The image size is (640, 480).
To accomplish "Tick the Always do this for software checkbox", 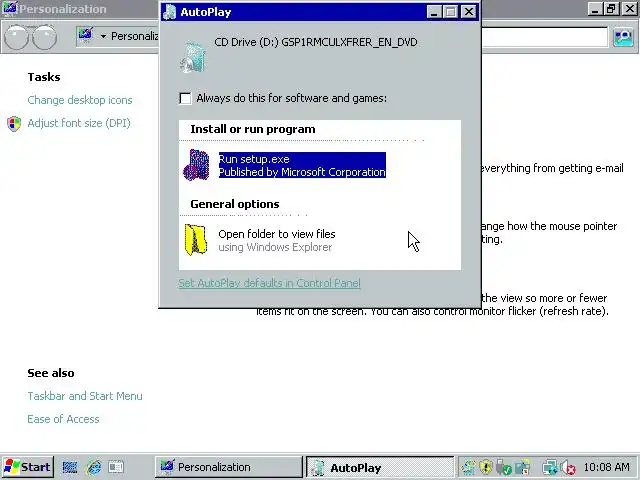I will coord(185,98).
